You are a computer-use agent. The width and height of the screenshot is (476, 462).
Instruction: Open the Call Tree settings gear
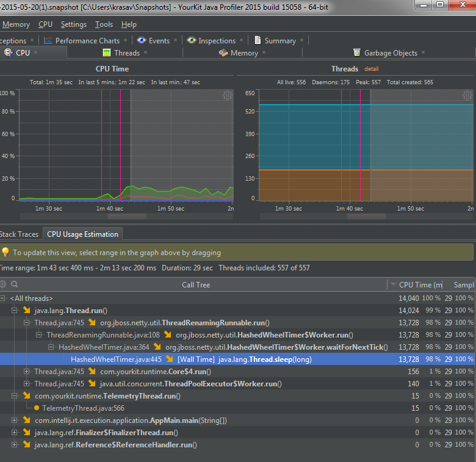click(x=2, y=284)
